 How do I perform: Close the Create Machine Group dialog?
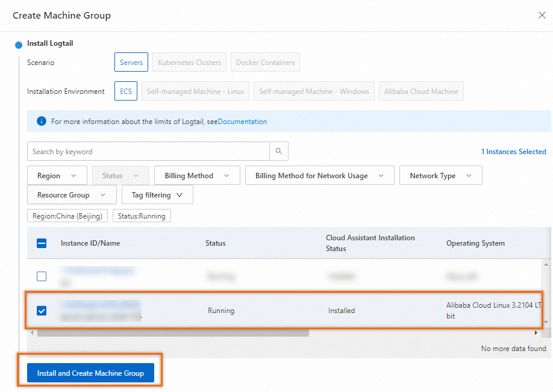pyautogui.click(x=542, y=15)
